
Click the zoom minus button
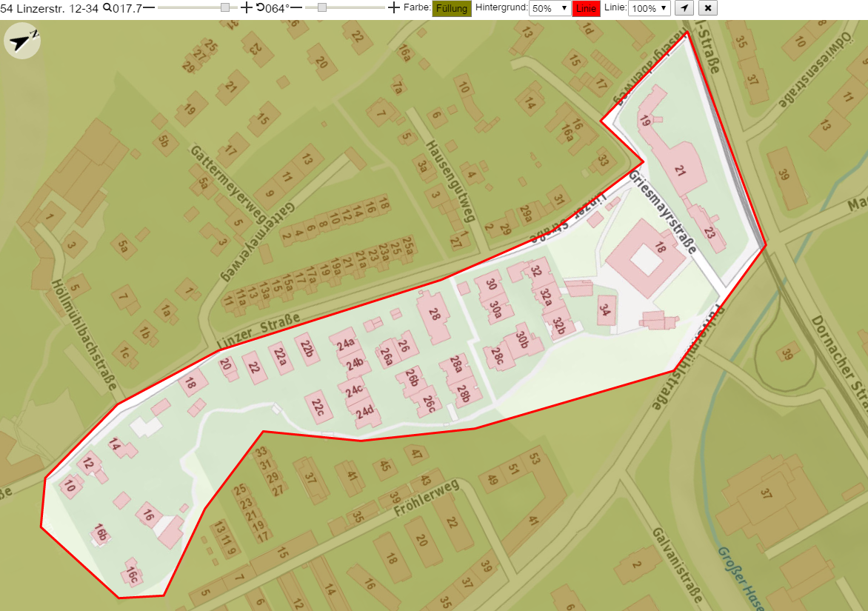(x=149, y=7)
